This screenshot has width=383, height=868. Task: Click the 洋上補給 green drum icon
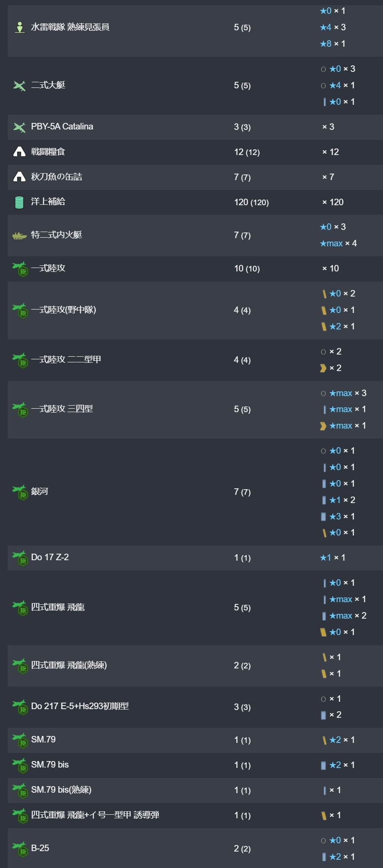point(19,202)
